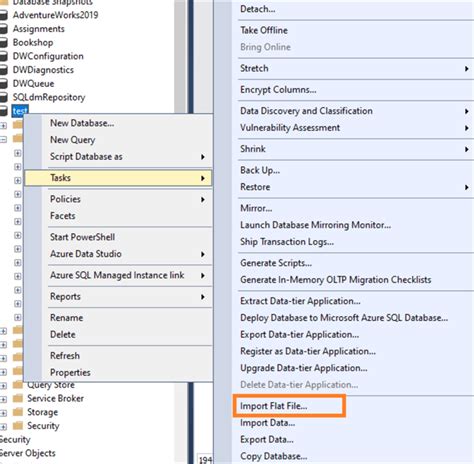Viewport: 474px width, 464px height.
Task: Open database Properties
Action: [119, 372]
